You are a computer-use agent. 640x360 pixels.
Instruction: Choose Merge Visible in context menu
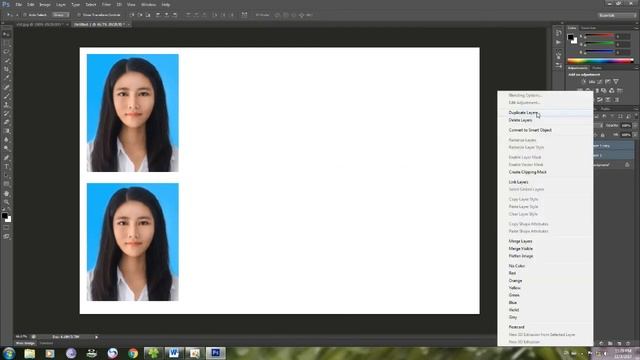point(545,249)
